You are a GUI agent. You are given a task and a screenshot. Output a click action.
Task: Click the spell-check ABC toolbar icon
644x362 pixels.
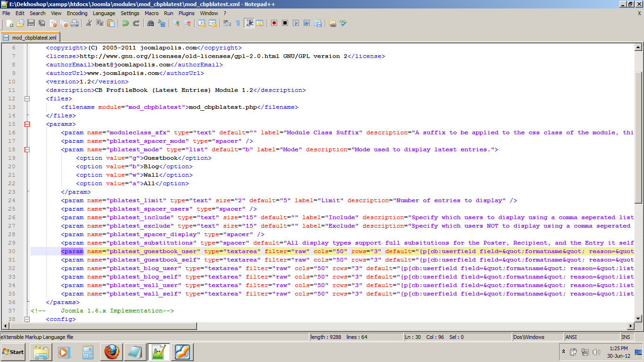coord(343,23)
